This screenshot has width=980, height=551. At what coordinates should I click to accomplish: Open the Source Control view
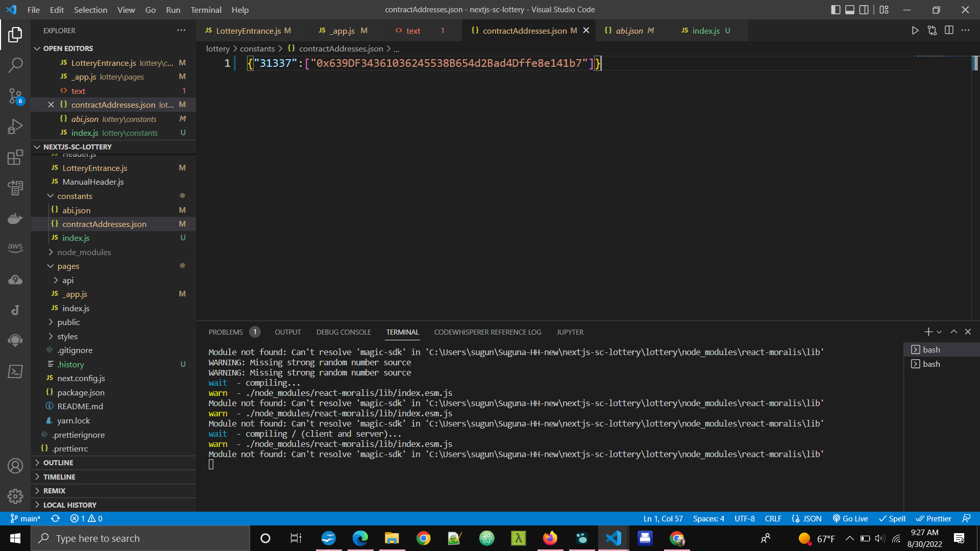tap(15, 96)
